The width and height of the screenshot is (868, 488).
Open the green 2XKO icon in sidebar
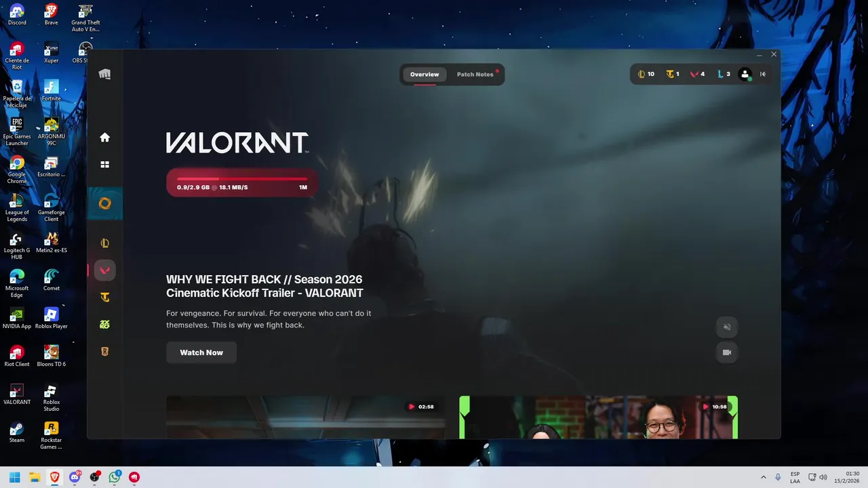click(104, 325)
